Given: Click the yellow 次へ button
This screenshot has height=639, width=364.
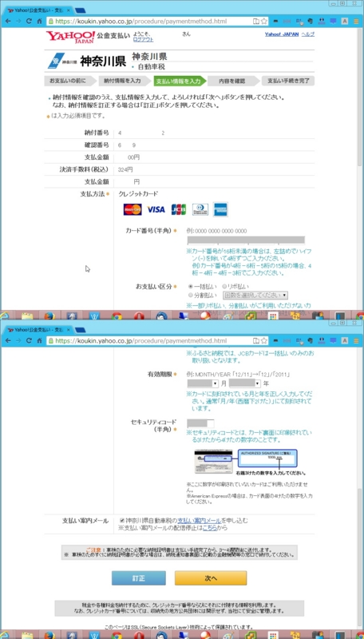Looking at the screenshot, I should tap(211, 577).
